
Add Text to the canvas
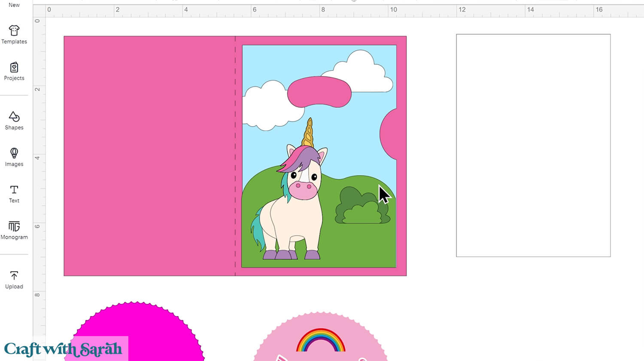click(x=14, y=194)
